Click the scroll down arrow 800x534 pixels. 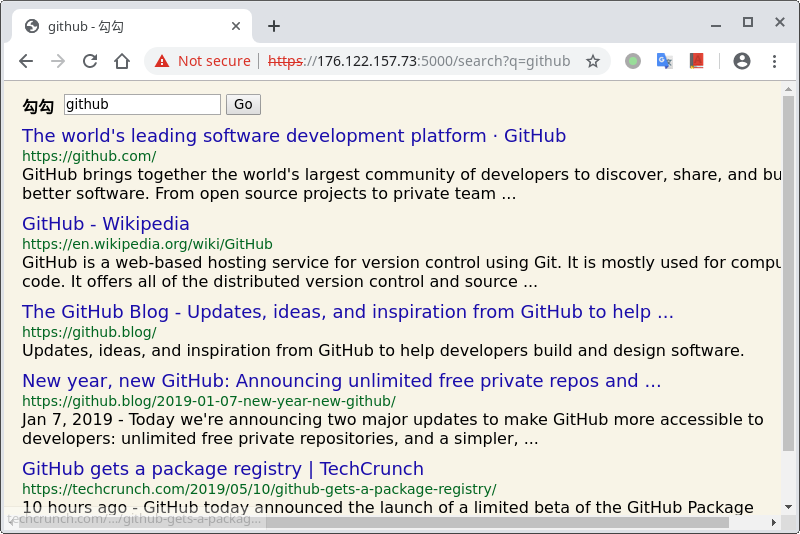[788, 507]
